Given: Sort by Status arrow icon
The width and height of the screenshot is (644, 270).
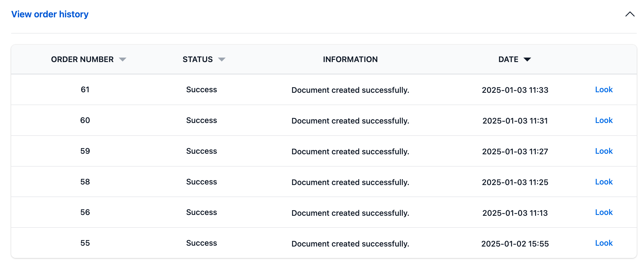Looking at the screenshot, I should pos(222,59).
